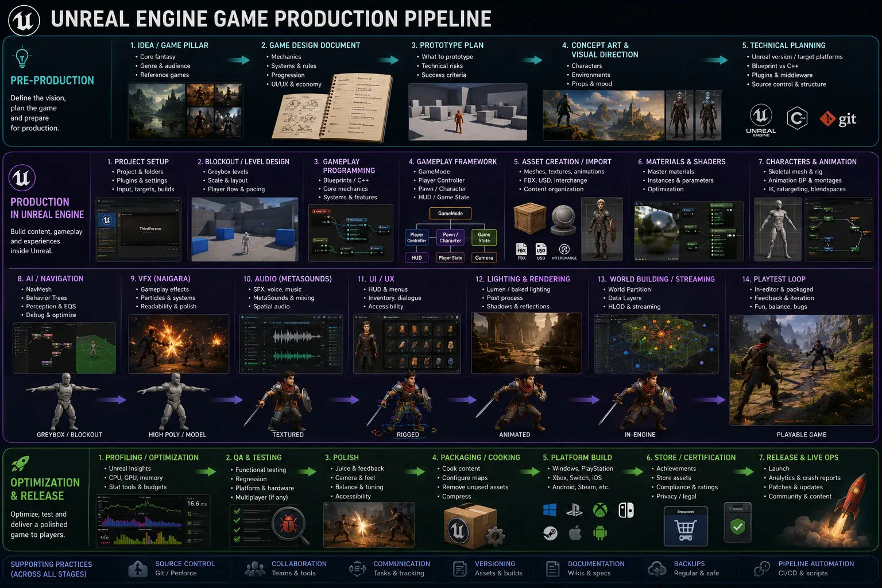
Task: Select the Unreal Engine logo under Technical Planning
Action: [x=761, y=120]
